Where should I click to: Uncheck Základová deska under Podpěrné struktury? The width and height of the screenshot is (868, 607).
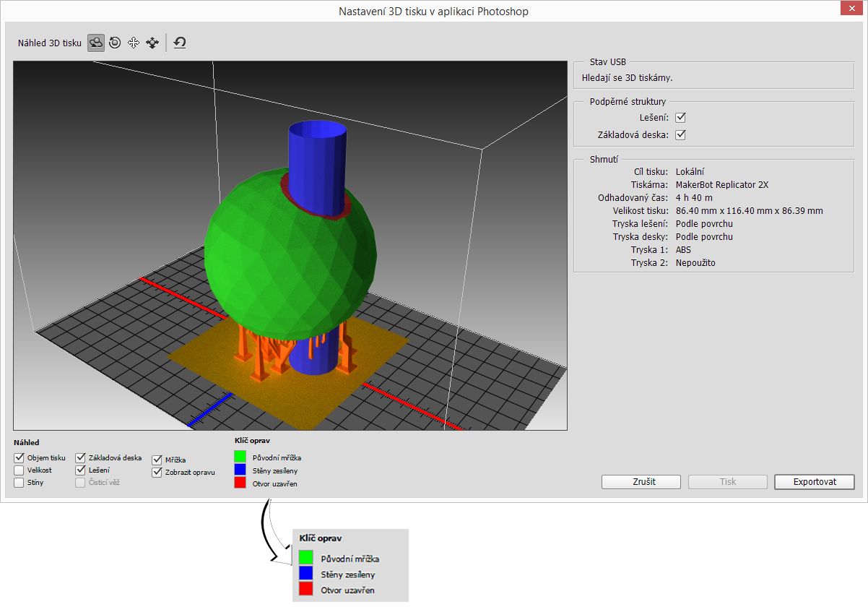tap(680, 134)
